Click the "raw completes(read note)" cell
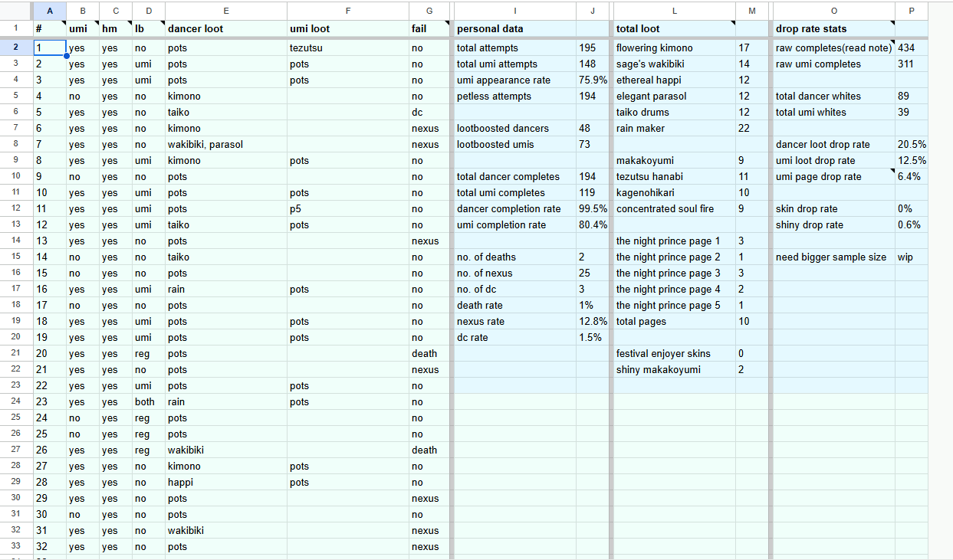Screen dimensions: 953x560 [x=833, y=48]
